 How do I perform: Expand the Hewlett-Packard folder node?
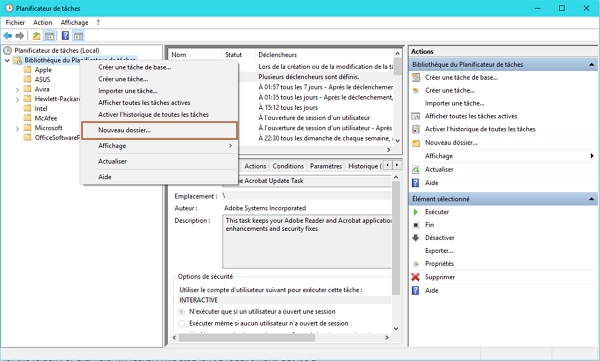(x=17, y=100)
